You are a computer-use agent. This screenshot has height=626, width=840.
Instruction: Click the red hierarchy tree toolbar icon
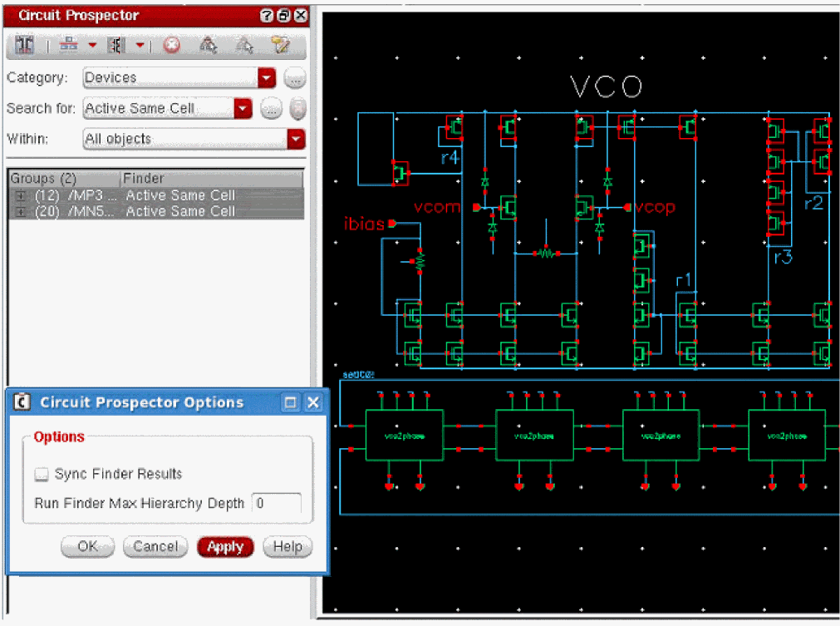pos(68,46)
